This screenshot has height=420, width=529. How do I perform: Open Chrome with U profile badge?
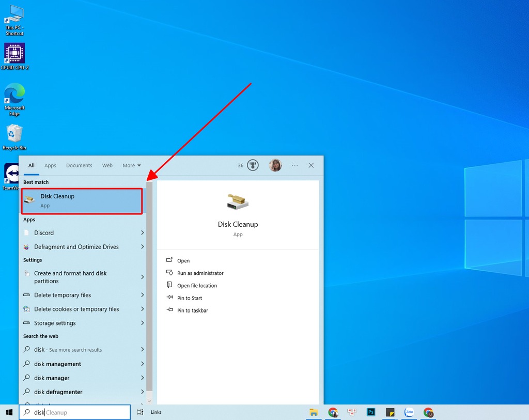428,412
